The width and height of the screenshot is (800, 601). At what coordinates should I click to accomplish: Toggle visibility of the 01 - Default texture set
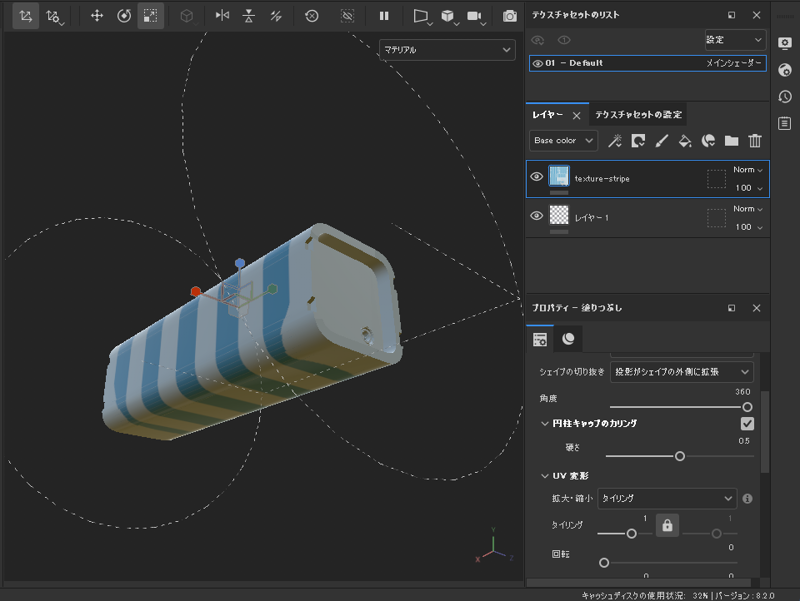point(537,64)
